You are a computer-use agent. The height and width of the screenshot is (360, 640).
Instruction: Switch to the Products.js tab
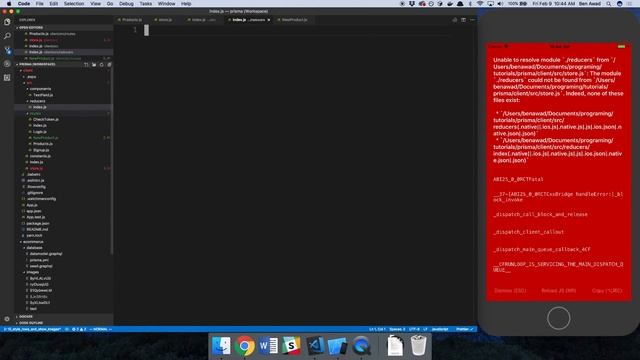[131, 20]
